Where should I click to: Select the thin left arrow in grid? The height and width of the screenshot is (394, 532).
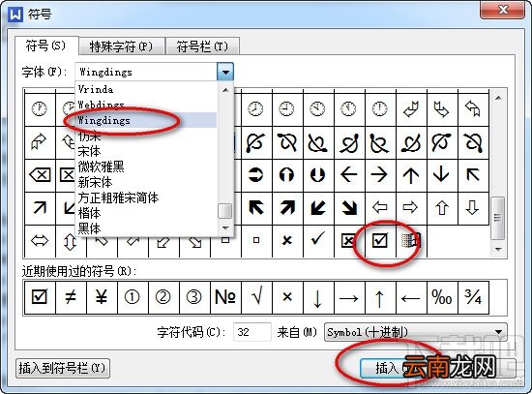pos(349,175)
